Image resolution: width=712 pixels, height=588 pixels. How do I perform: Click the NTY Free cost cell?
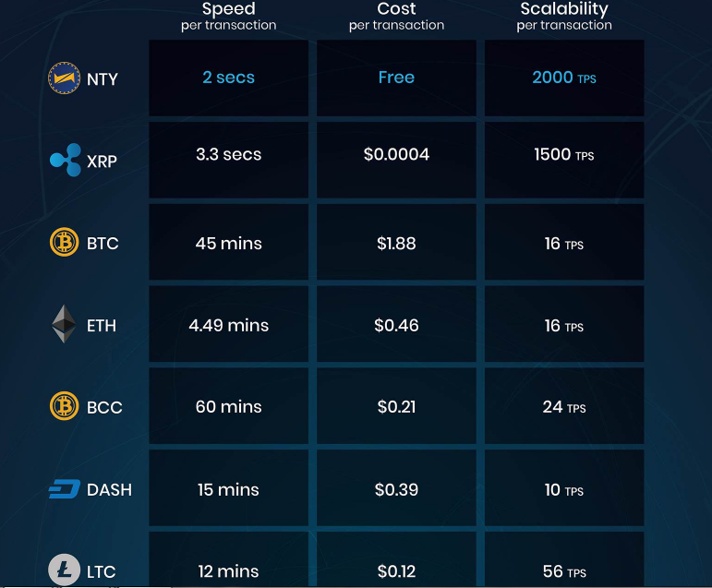click(x=396, y=78)
